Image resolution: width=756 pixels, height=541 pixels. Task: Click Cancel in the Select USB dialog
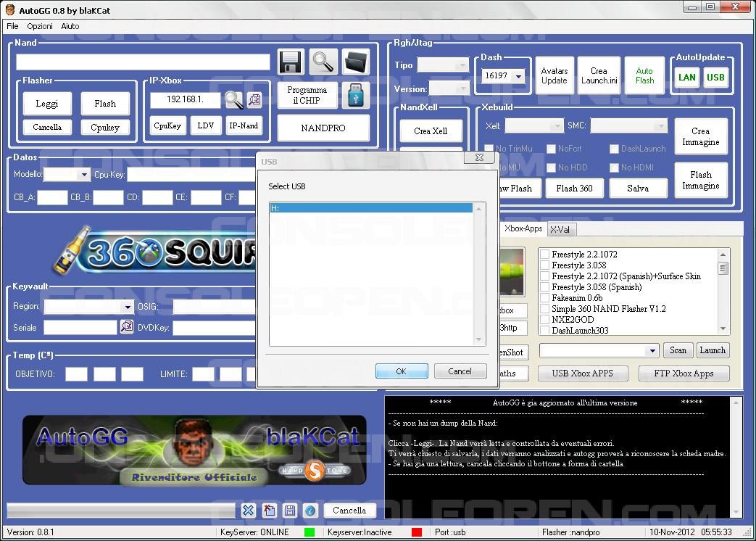(460, 371)
